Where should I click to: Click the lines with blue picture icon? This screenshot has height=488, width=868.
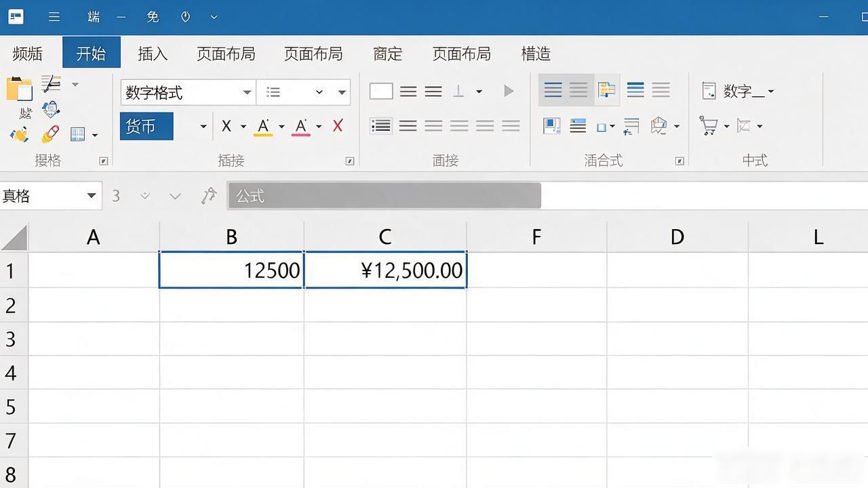coord(578,126)
